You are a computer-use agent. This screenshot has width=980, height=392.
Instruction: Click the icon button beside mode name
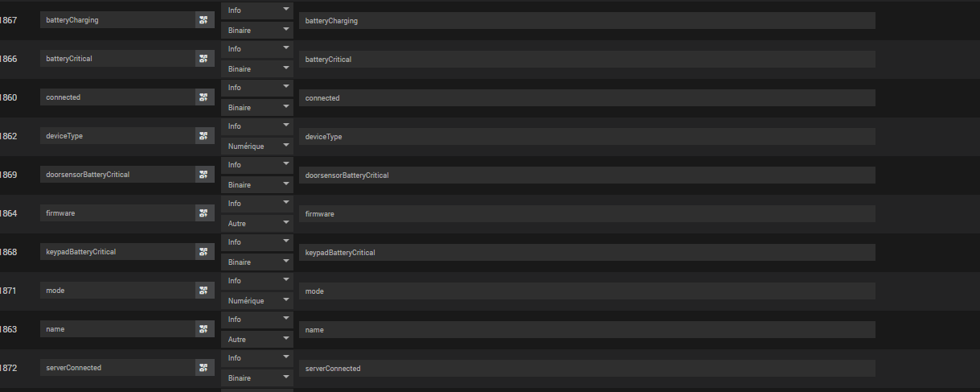[x=204, y=291]
